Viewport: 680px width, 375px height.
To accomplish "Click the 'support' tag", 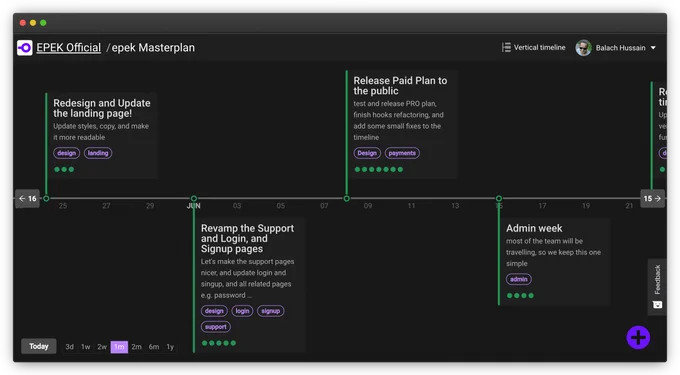I will tap(216, 327).
